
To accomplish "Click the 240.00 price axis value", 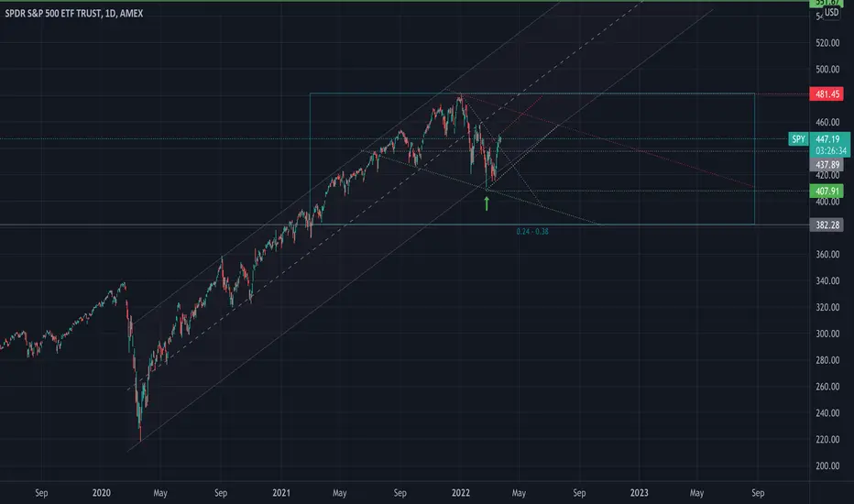I will [x=827, y=413].
